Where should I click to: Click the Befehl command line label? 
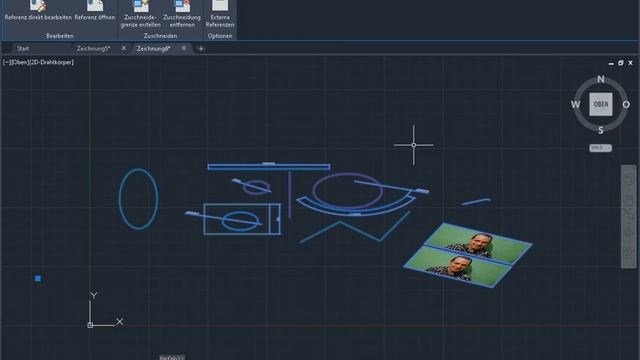point(172,358)
